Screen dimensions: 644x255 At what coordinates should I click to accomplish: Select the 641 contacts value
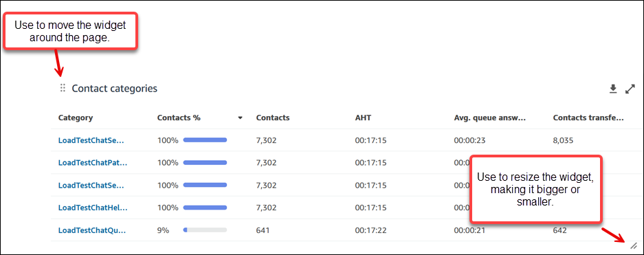pyautogui.click(x=263, y=230)
